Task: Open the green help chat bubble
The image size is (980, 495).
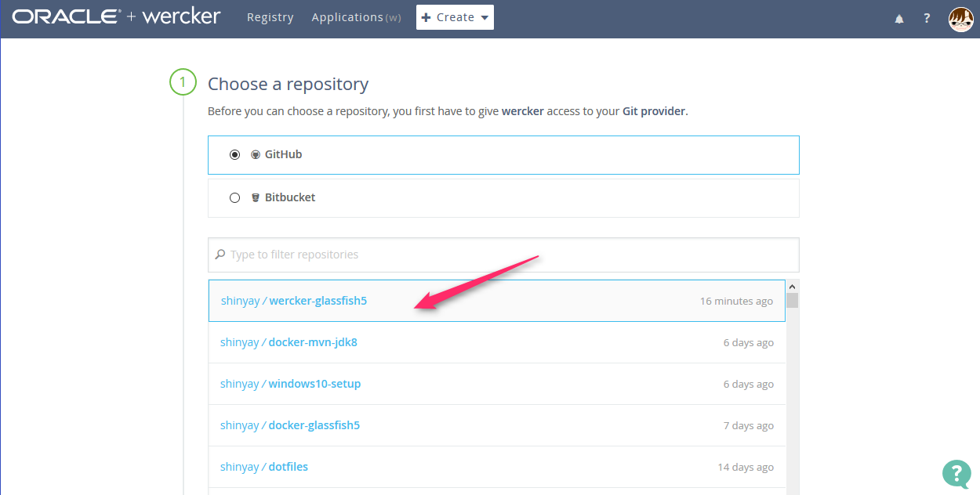Action: (x=956, y=473)
